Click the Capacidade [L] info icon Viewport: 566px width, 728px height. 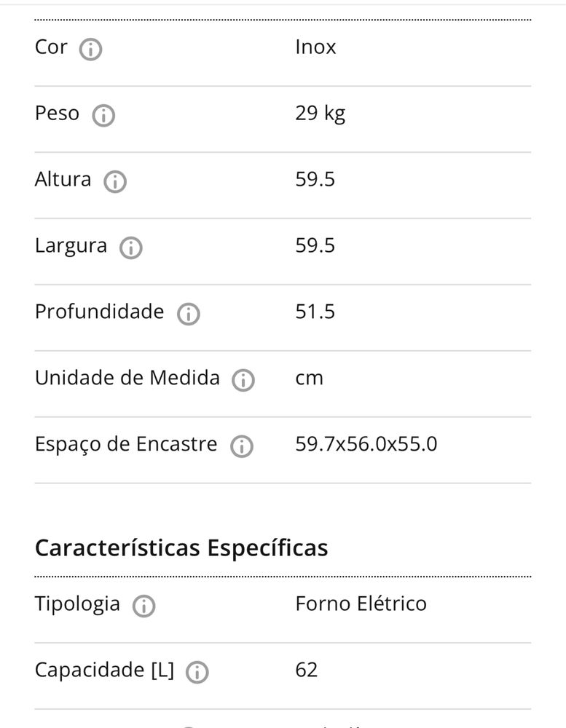pyautogui.click(x=197, y=672)
